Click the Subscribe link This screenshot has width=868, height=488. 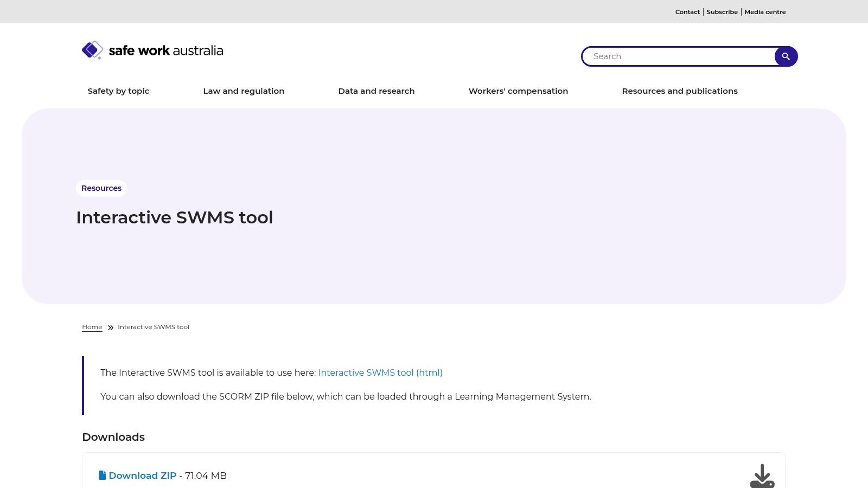[x=722, y=12]
